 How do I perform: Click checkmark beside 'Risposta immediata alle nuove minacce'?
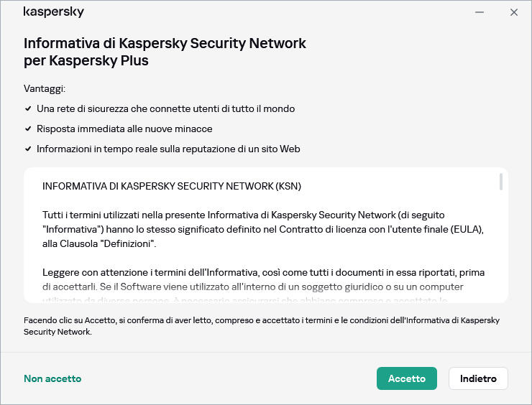point(28,129)
